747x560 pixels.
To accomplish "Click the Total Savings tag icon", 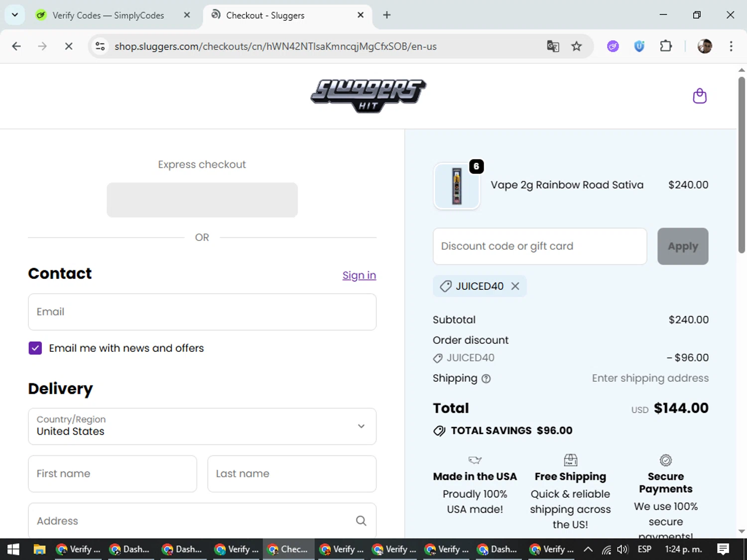I will pyautogui.click(x=439, y=431).
